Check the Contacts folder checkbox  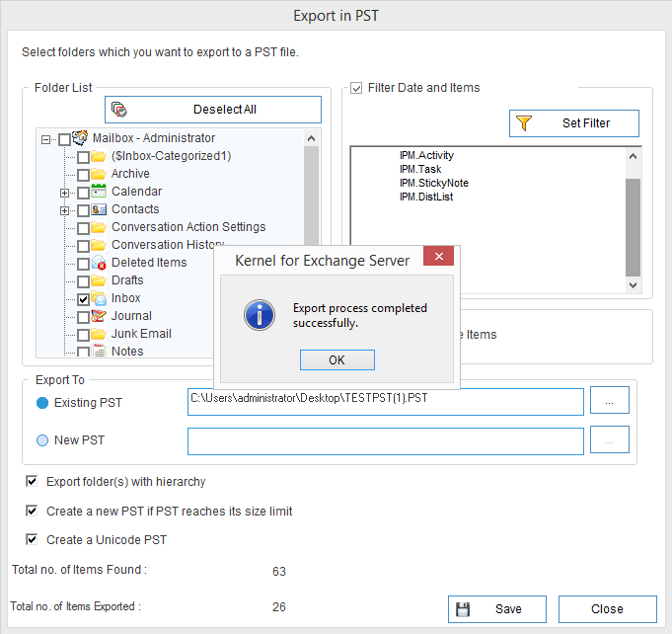83,210
